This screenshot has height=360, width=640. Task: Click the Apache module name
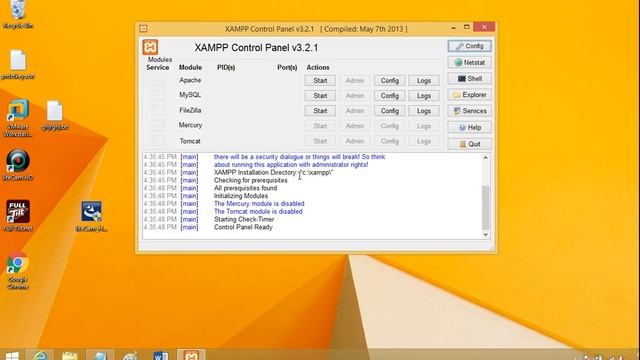(190, 80)
